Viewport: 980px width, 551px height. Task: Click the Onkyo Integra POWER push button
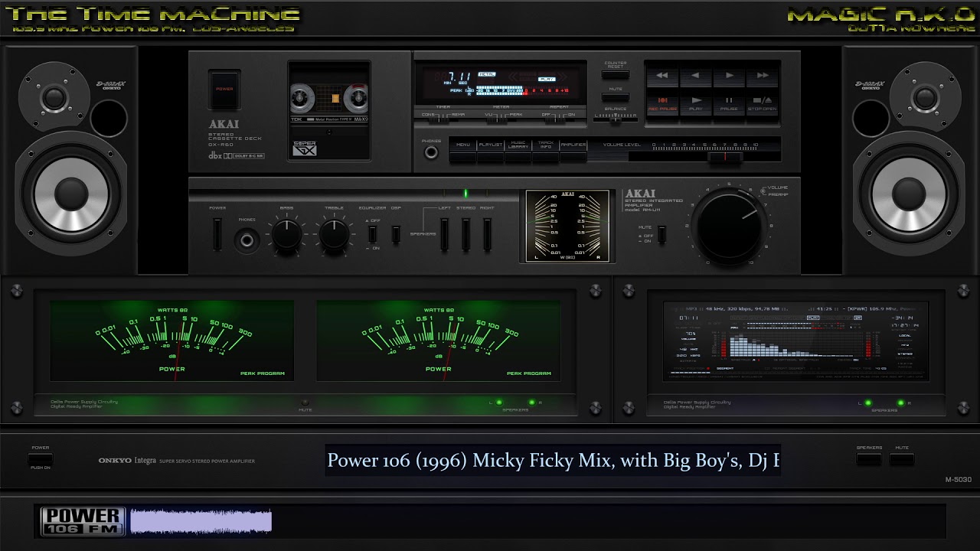(41, 459)
